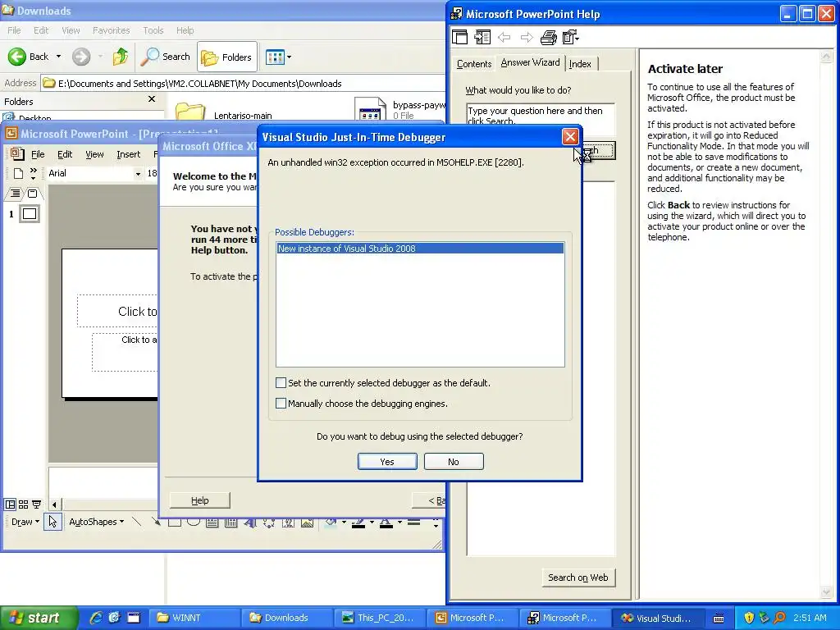
Task: Click the Hide tabs icon in PowerPoint Help
Action: tap(482, 37)
